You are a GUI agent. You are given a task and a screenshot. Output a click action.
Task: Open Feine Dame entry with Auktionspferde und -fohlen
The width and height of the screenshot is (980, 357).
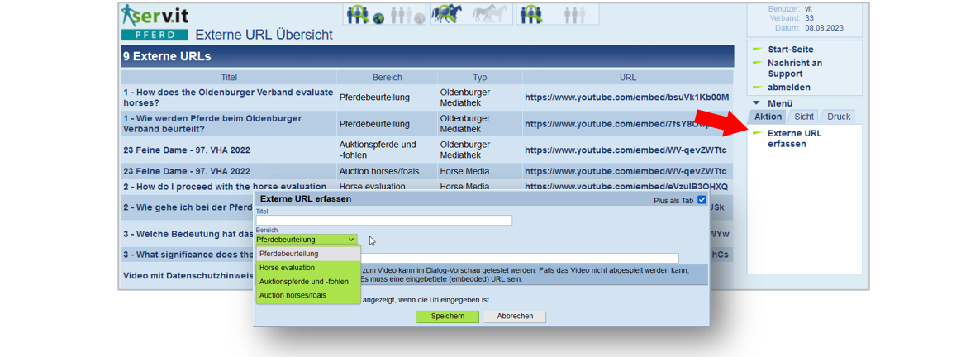tap(186, 150)
